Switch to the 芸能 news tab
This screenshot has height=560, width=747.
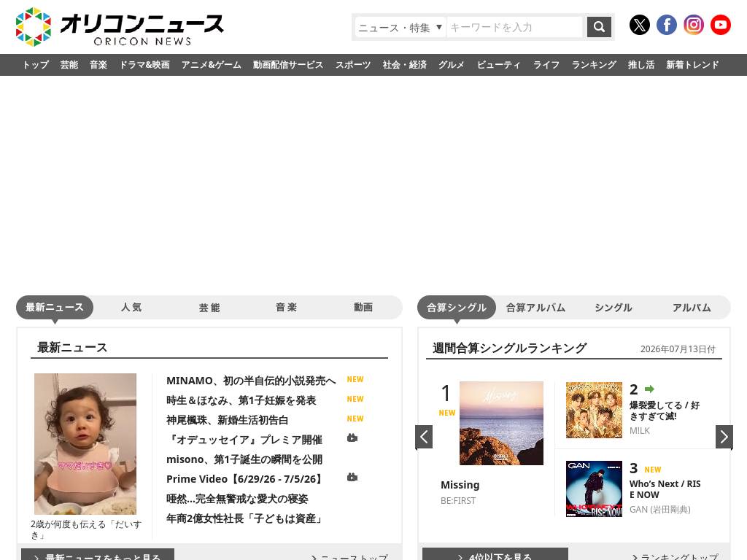click(209, 308)
